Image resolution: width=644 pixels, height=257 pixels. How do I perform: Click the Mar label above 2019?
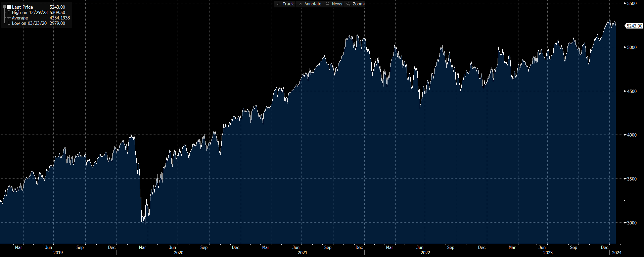pyautogui.click(x=18, y=247)
